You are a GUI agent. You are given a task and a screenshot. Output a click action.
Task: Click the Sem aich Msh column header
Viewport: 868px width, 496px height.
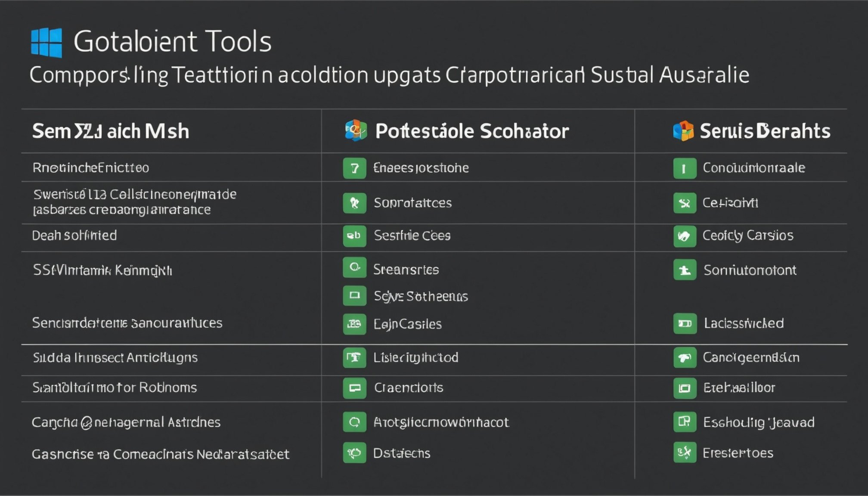click(x=111, y=131)
